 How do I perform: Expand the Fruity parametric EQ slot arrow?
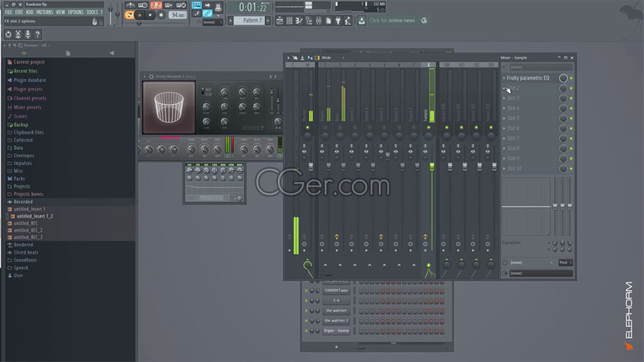pyautogui.click(x=504, y=78)
